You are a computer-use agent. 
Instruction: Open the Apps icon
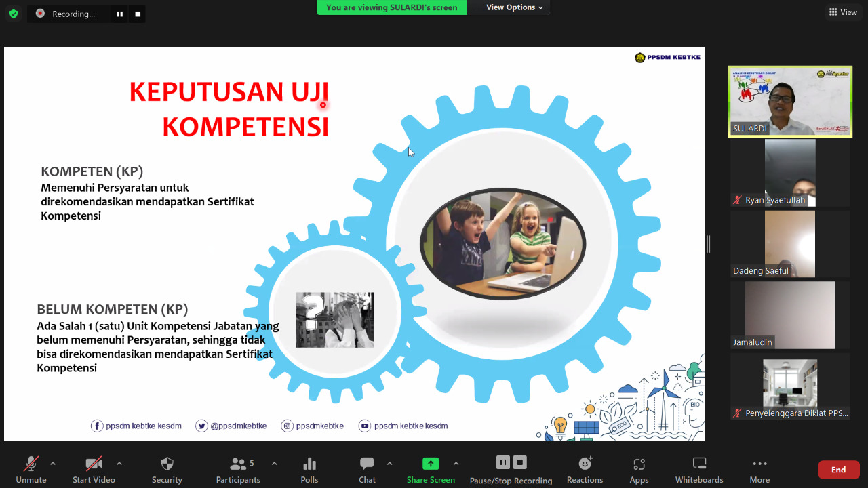(639, 464)
